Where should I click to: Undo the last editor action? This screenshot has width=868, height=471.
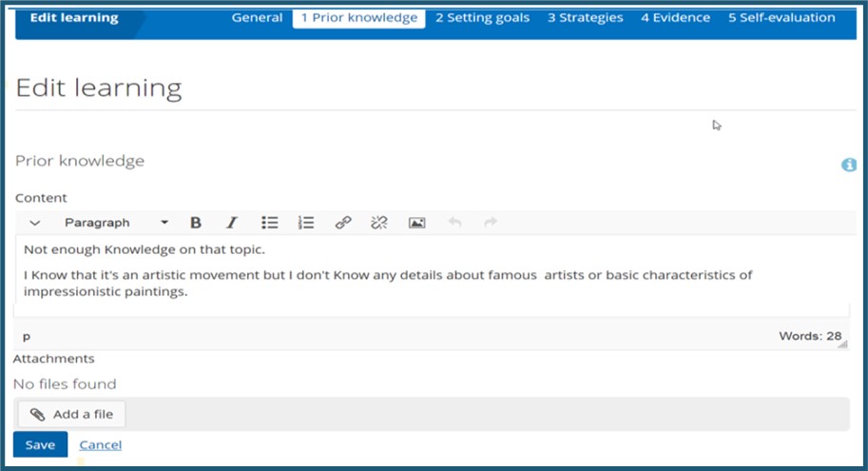[x=454, y=223]
